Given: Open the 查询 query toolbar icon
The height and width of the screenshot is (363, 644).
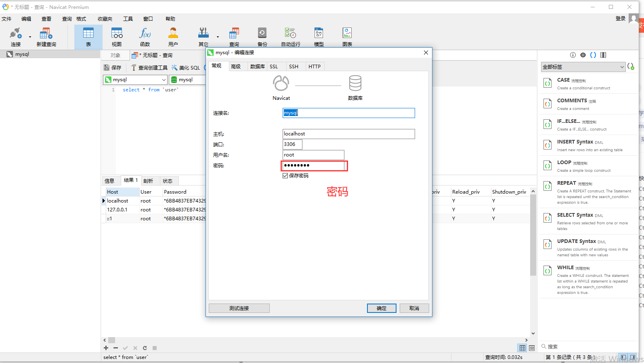Looking at the screenshot, I should coord(234,37).
